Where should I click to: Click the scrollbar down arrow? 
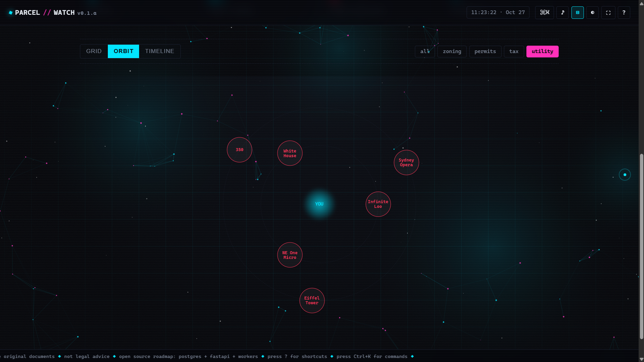pos(641,359)
